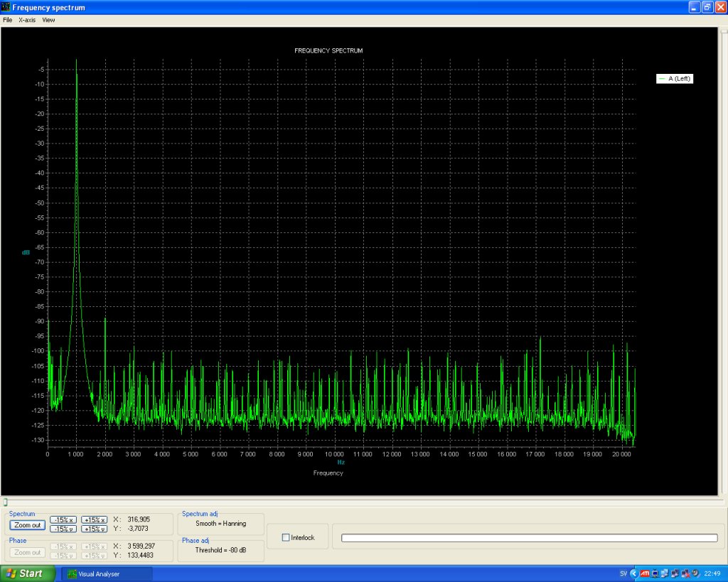Click Threshold = -80 dB text
Image resolution: width=728 pixels, height=582 pixels.
(x=220, y=550)
